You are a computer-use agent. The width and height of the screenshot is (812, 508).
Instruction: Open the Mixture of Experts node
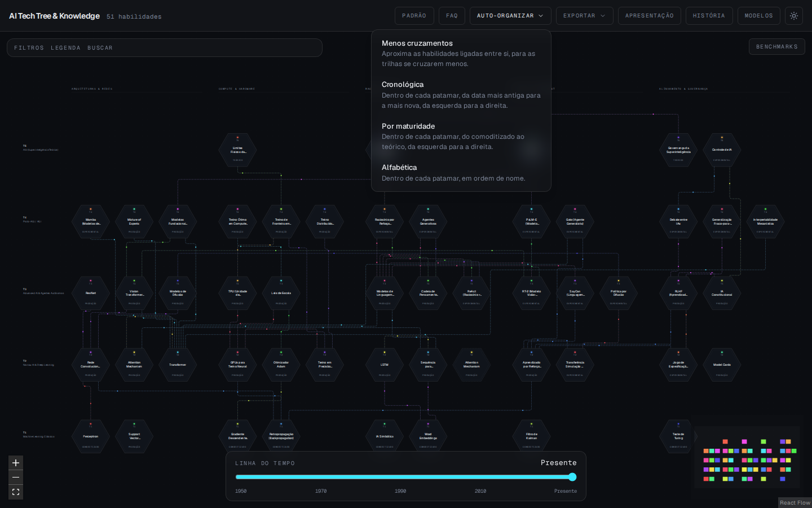(134, 222)
